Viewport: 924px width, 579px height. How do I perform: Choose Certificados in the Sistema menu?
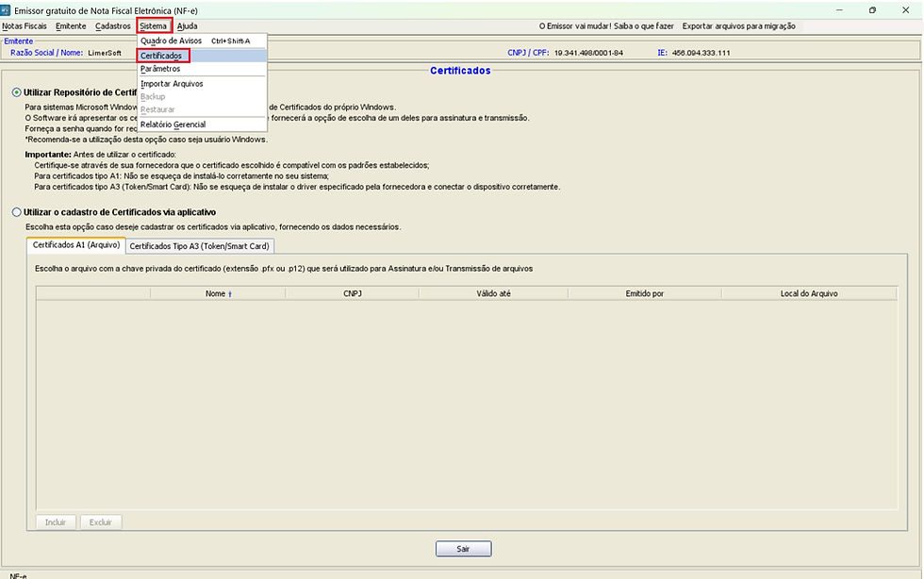coord(202,56)
